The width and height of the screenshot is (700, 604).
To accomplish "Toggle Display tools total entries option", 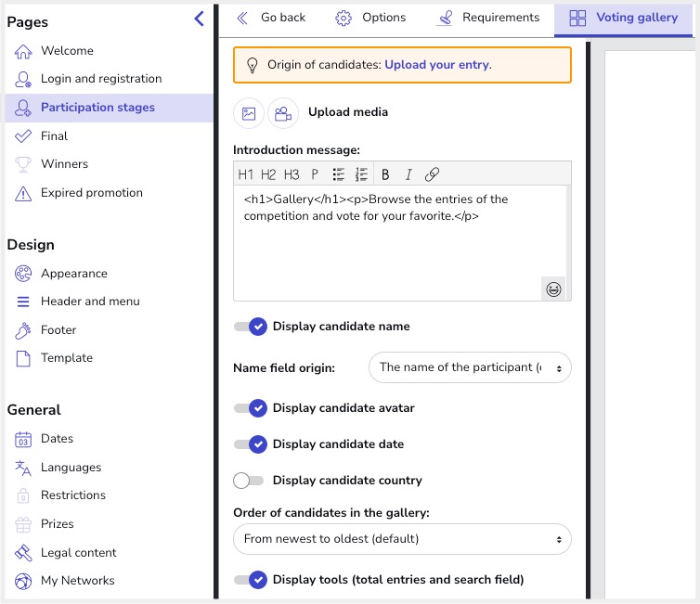I will [251, 580].
